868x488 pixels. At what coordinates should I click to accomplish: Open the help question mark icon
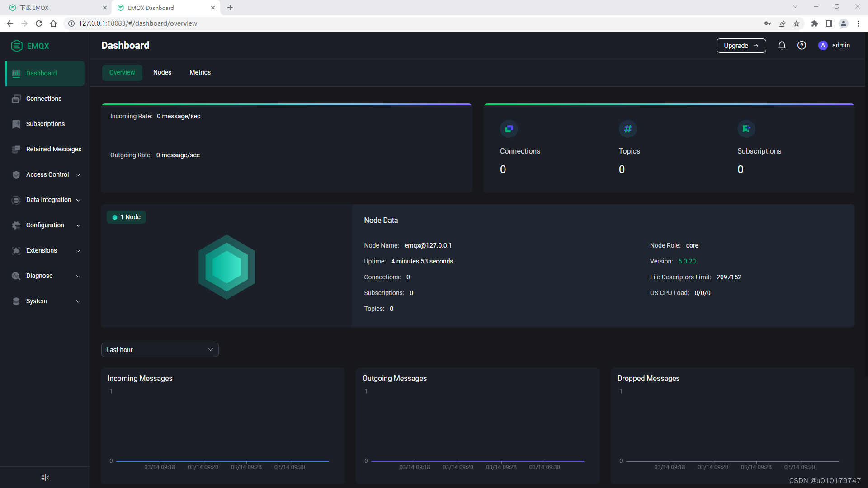point(802,46)
